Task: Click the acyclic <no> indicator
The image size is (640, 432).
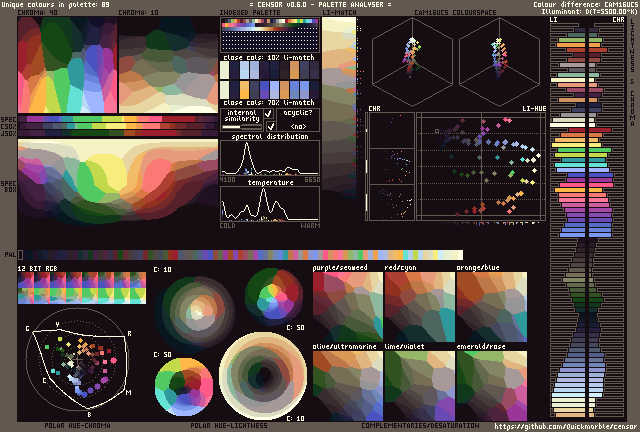Action: (298, 127)
